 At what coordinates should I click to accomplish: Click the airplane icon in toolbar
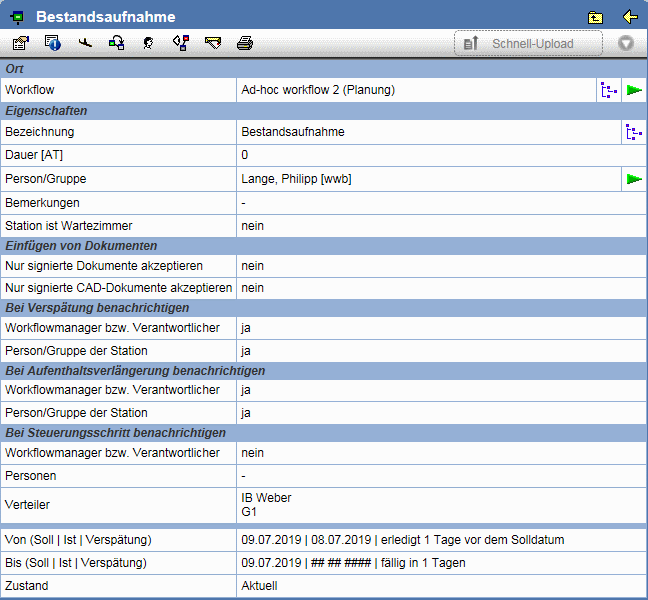[x=85, y=43]
